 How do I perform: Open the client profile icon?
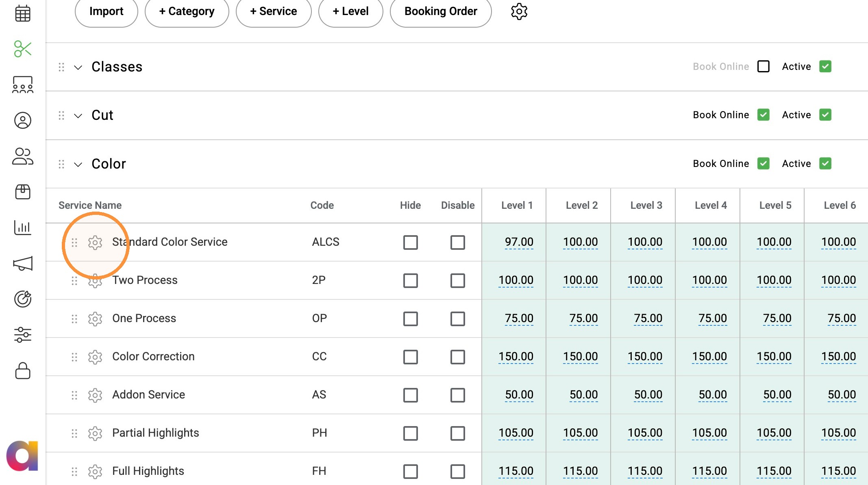pos(23,120)
